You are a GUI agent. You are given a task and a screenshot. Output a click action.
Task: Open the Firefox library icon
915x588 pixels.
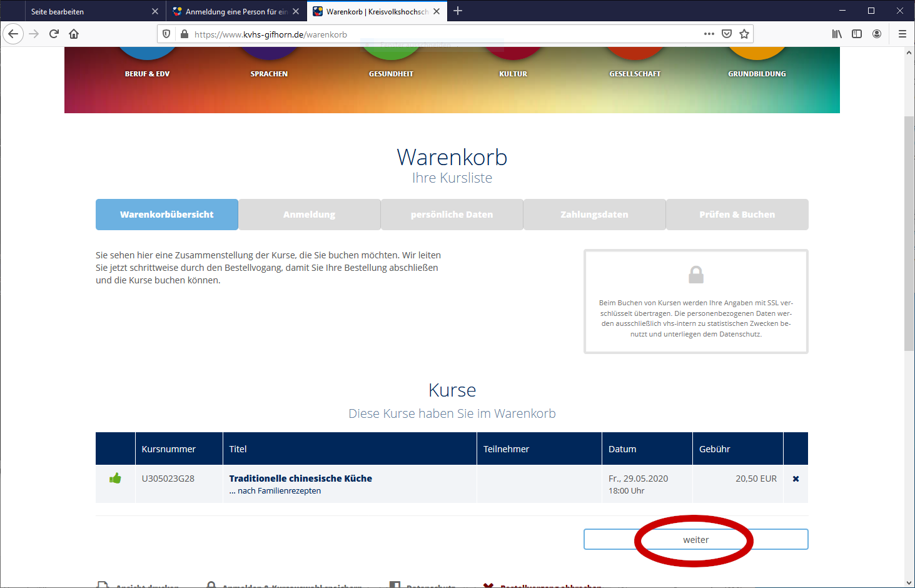coord(837,34)
